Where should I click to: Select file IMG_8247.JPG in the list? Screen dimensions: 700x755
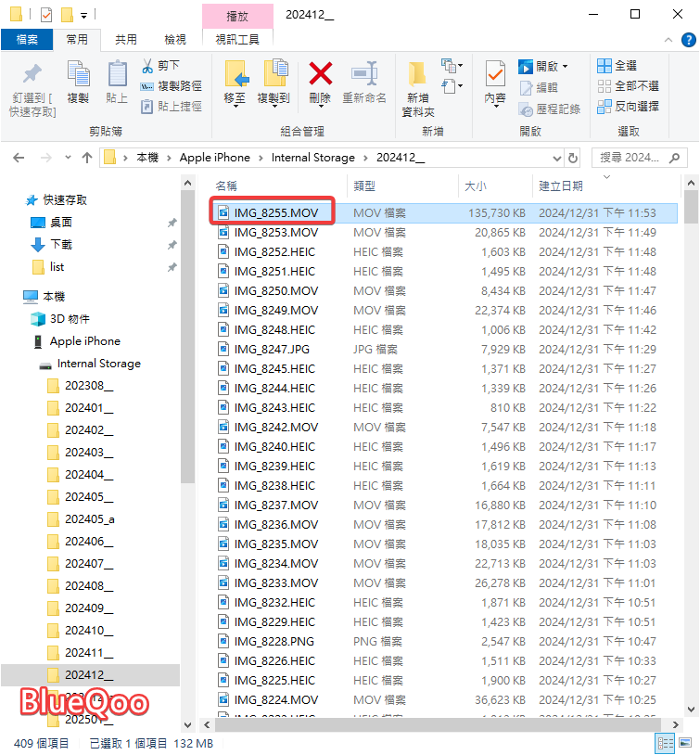pyautogui.click(x=272, y=349)
